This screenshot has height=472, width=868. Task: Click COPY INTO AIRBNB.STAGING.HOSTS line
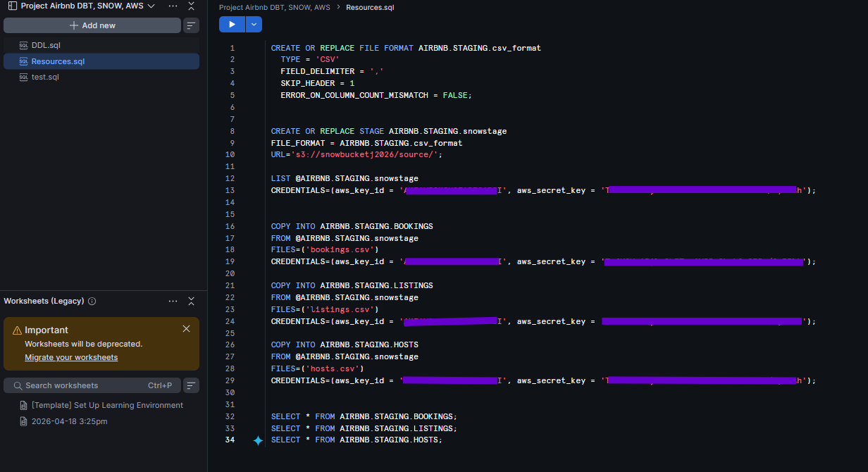345,344
